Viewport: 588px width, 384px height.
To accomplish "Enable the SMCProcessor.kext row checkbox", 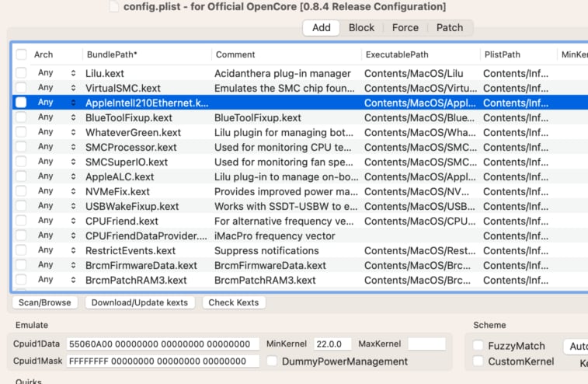I will coord(22,147).
